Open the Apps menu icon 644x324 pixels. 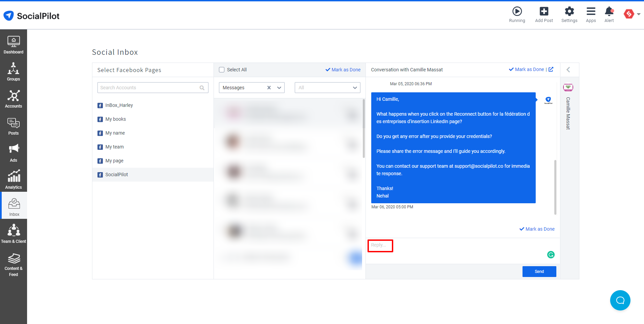tap(591, 11)
